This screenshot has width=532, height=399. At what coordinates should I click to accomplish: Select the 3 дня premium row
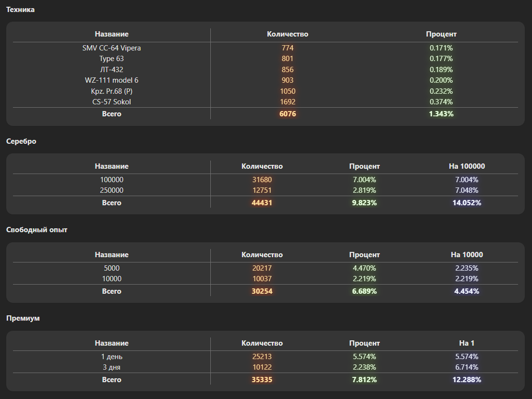(x=111, y=367)
